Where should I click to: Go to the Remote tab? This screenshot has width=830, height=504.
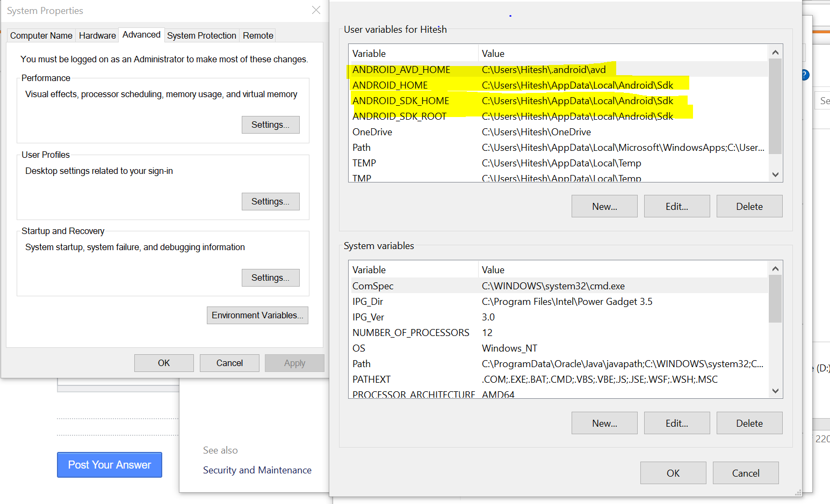(258, 35)
